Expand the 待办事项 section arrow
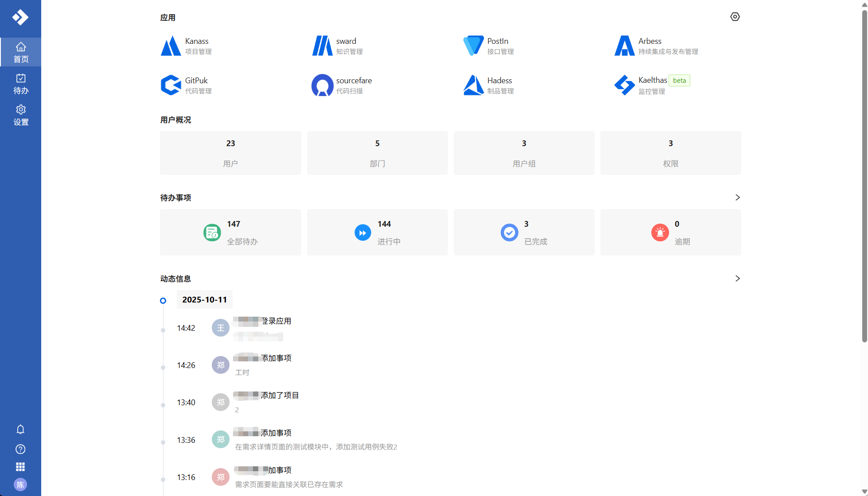Image resolution: width=868 pixels, height=496 pixels. coord(737,198)
